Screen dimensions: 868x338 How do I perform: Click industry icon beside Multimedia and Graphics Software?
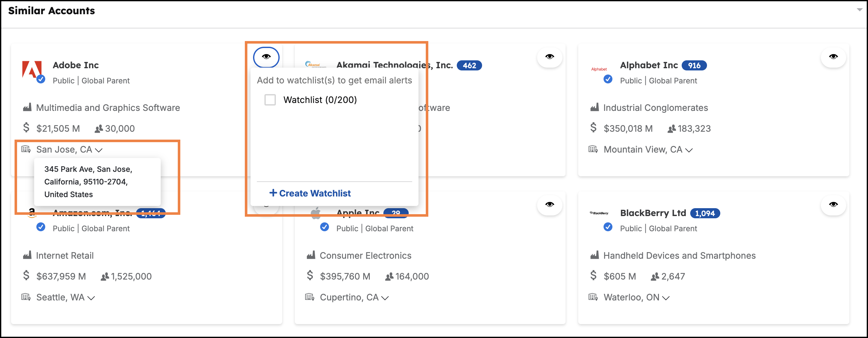[27, 107]
